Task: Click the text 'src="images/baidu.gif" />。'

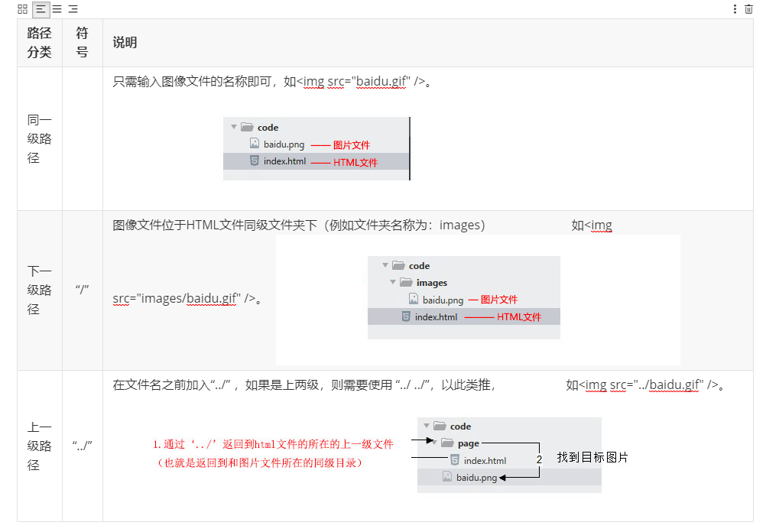Action: pyautogui.click(x=189, y=299)
